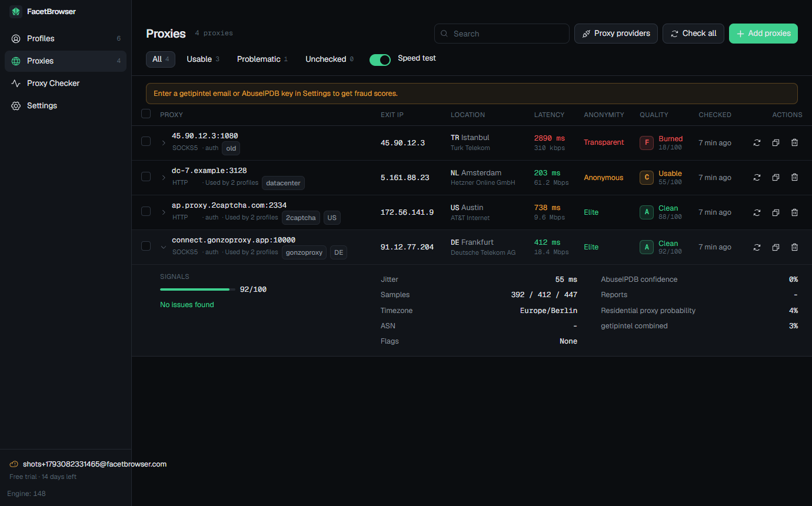Expand the dc-7.example:3128 proxy details
The image size is (812, 506).
coord(164,178)
